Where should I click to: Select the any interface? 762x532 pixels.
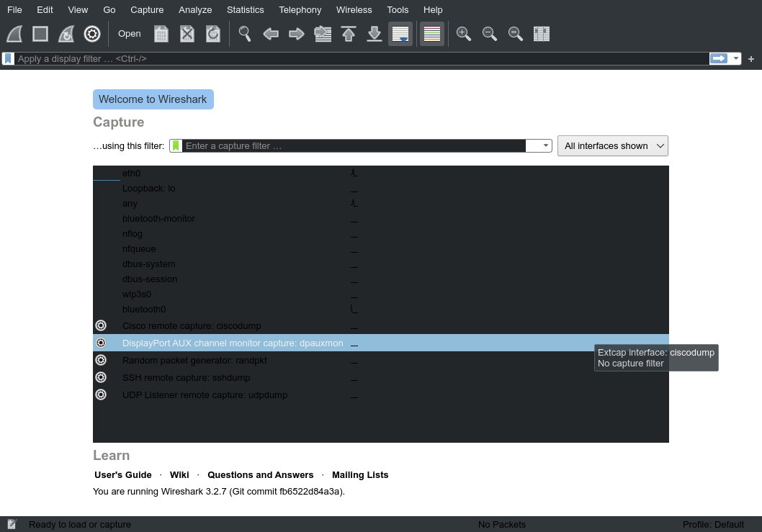[381, 204]
